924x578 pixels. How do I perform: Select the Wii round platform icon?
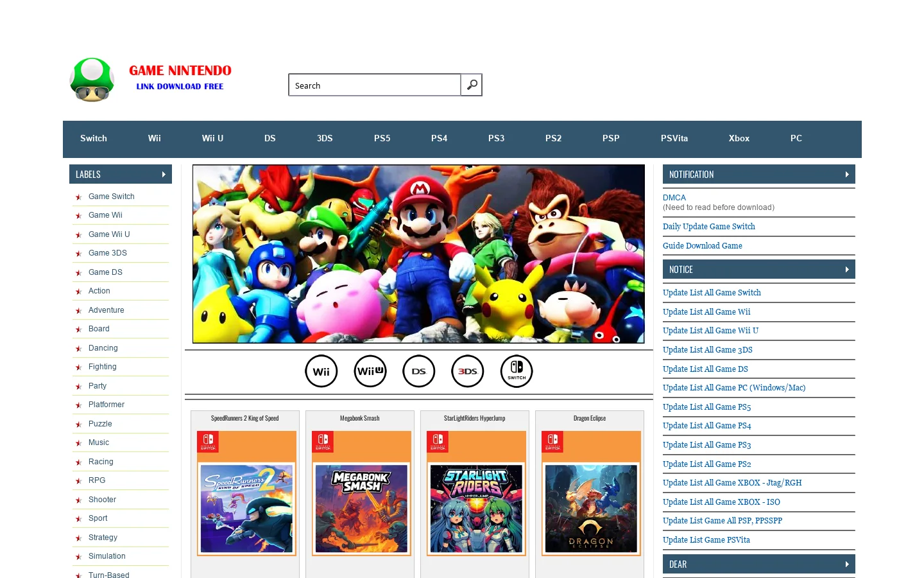[x=321, y=371]
